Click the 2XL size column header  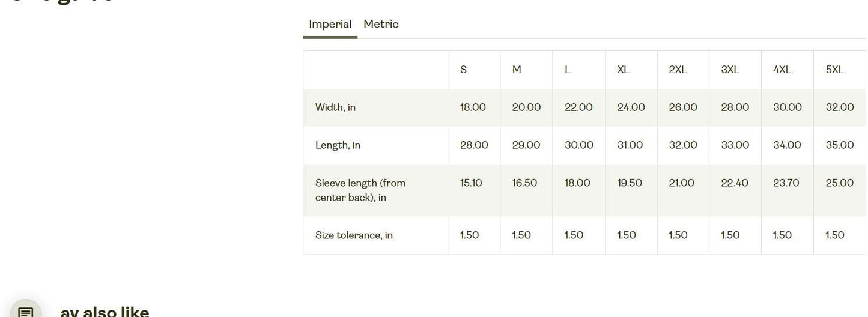(x=678, y=70)
